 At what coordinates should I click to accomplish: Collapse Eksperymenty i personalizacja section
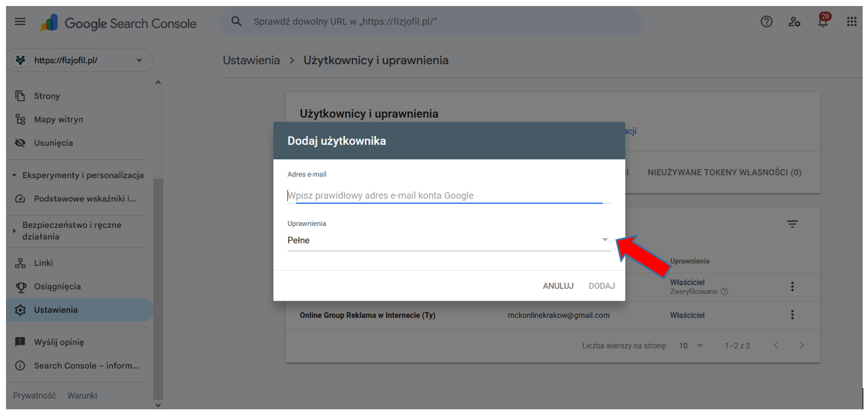[15, 176]
